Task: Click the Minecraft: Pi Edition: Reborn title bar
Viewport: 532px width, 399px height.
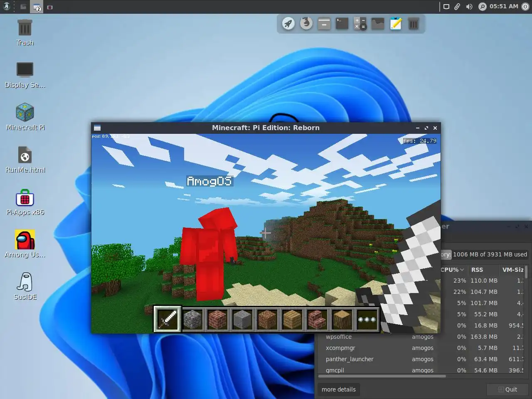Action: click(266, 128)
